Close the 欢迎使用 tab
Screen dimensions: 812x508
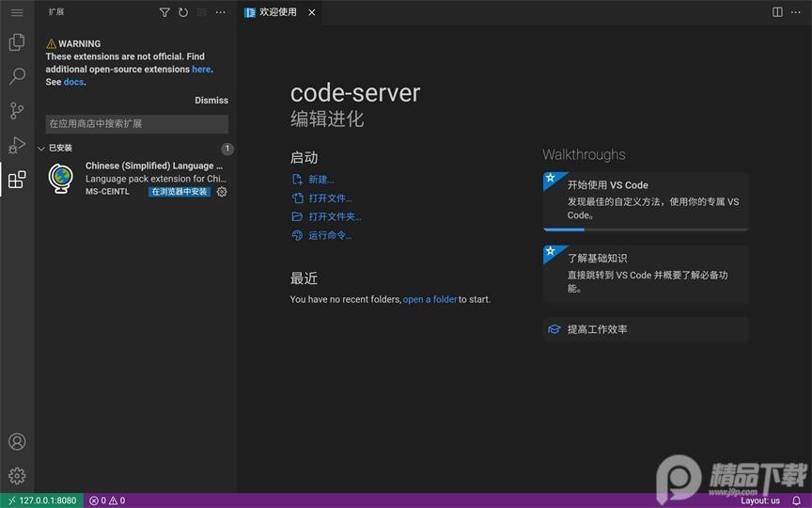312,12
